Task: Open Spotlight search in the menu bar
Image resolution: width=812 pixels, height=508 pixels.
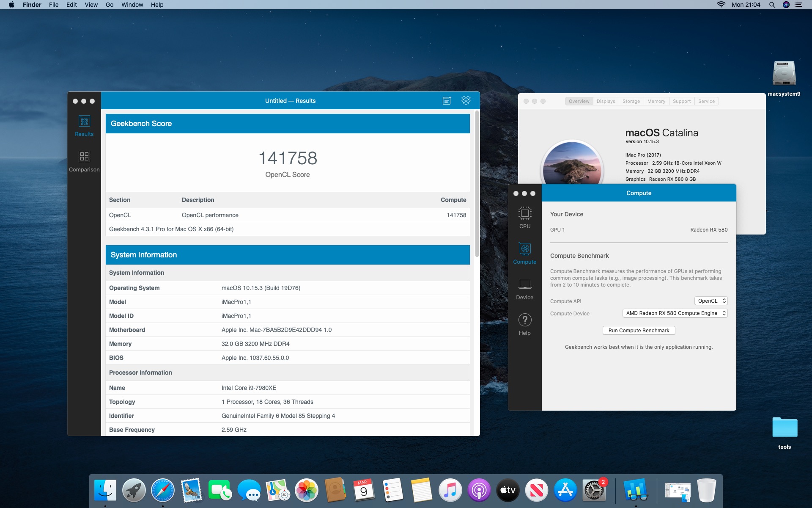Action: [x=772, y=5]
